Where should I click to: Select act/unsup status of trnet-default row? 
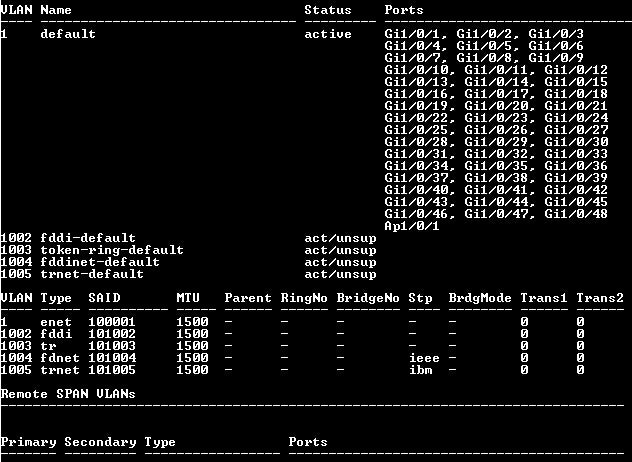click(340, 274)
